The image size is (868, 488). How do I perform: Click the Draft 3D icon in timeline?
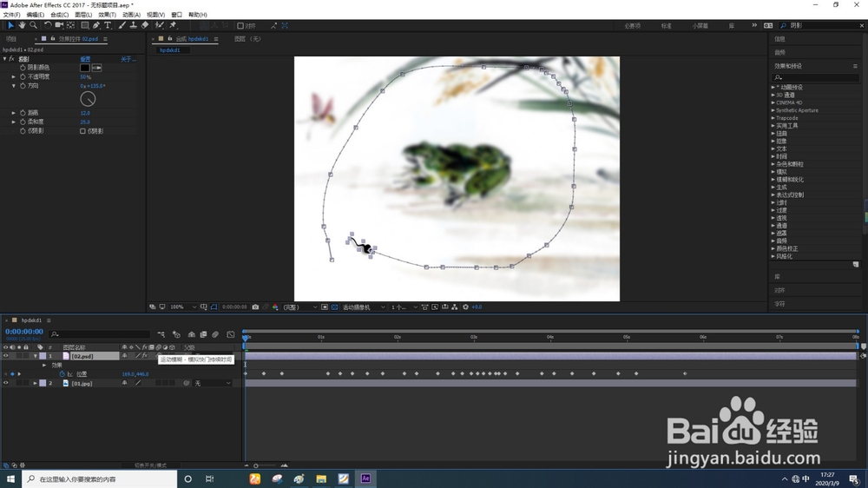pyautogui.click(x=176, y=334)
